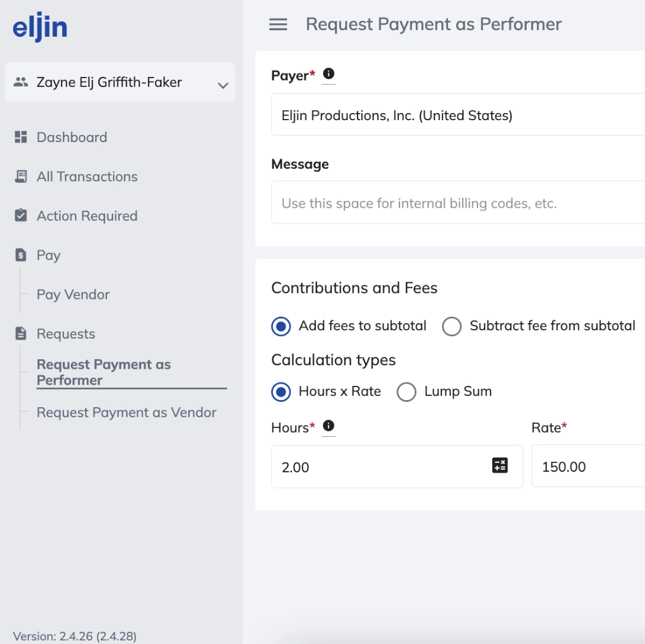The image size is (645, 644).
Task: Open the Pay menu section
Action: (x=49, y=255)
